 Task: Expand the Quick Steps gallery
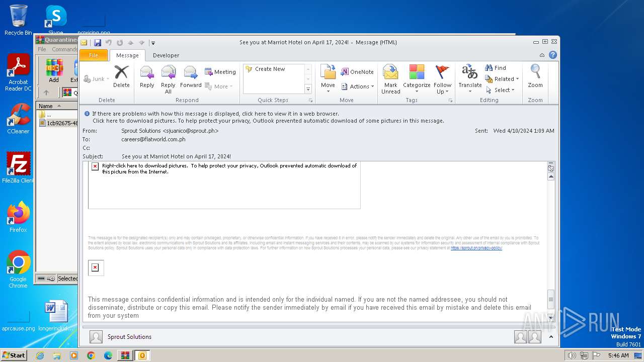(308, 89)
